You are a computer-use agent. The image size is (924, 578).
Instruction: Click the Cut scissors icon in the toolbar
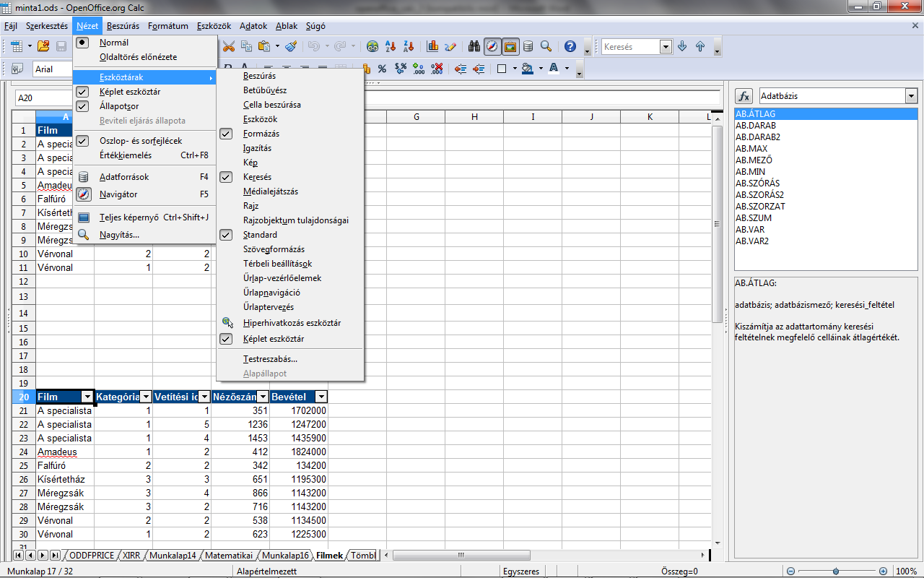point(229,46)
